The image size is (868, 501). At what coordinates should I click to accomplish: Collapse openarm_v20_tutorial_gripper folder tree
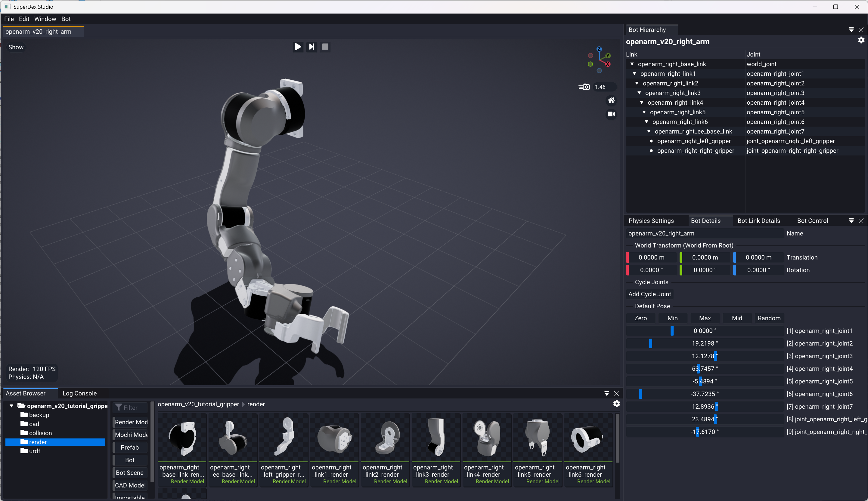[x=11, y=406]
